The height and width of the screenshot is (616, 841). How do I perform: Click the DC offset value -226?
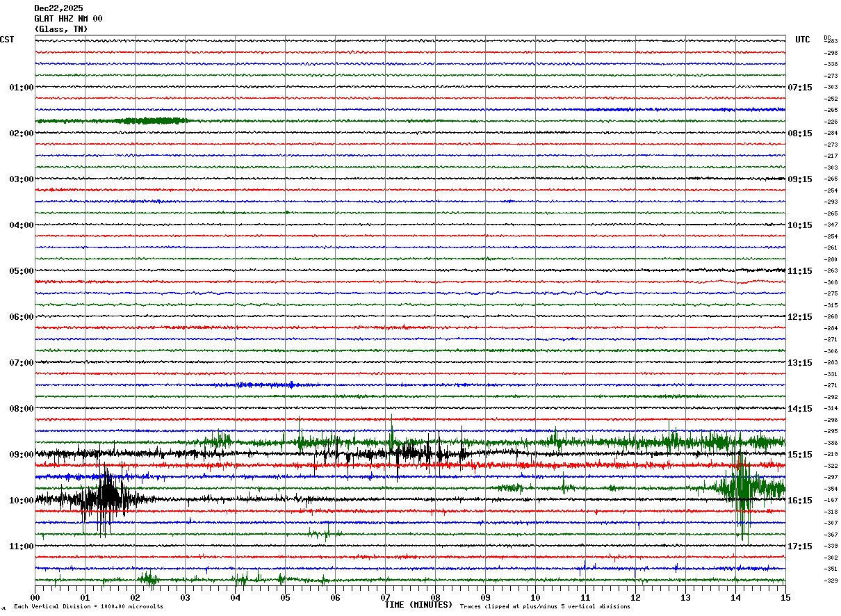click(x=831, y=122)
